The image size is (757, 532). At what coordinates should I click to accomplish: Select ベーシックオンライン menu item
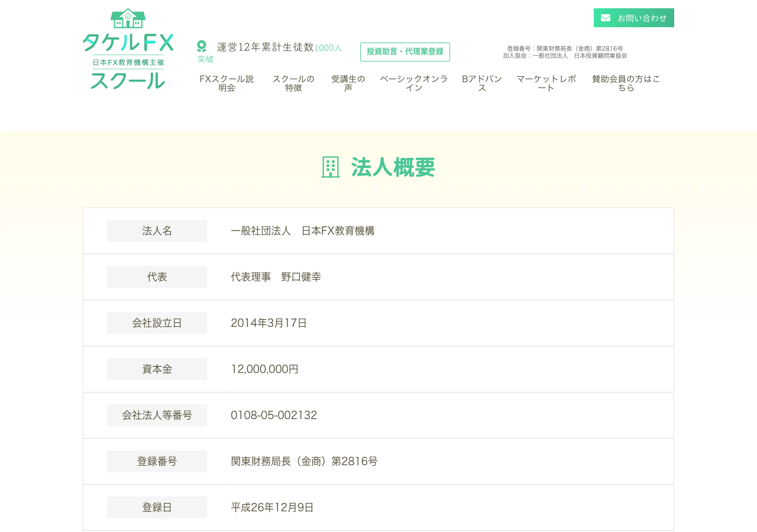click(414, 83)
